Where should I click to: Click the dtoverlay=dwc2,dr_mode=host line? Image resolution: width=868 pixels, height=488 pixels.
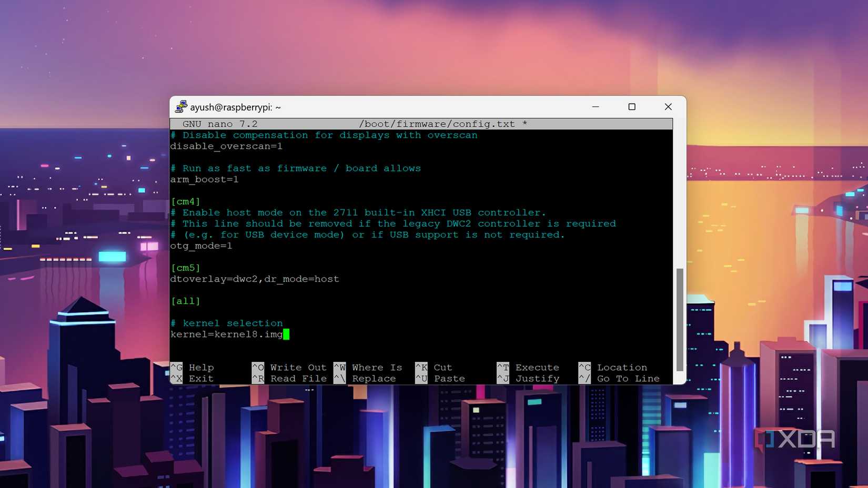pos(255,279)
